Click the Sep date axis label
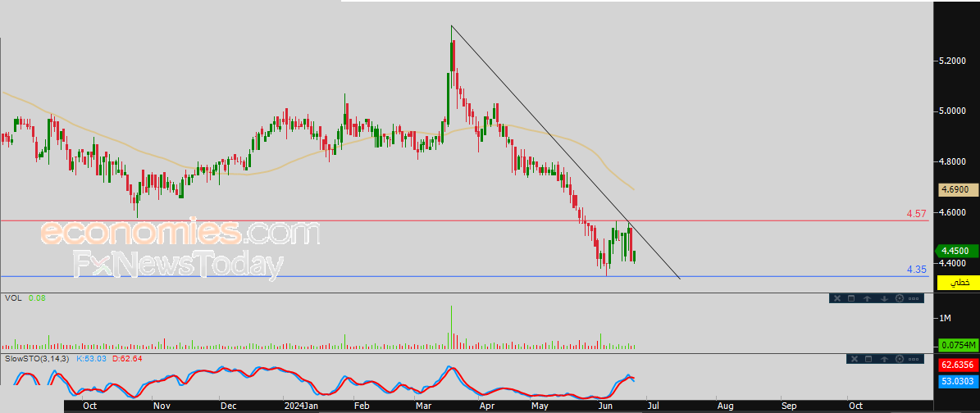 pyautogui.click(x=788, y=406)
